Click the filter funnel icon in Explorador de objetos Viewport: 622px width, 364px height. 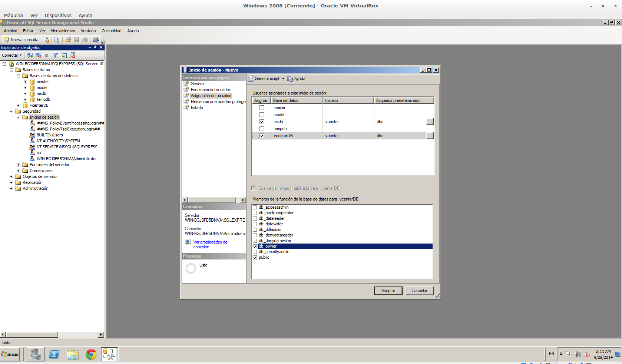point(55,55)
